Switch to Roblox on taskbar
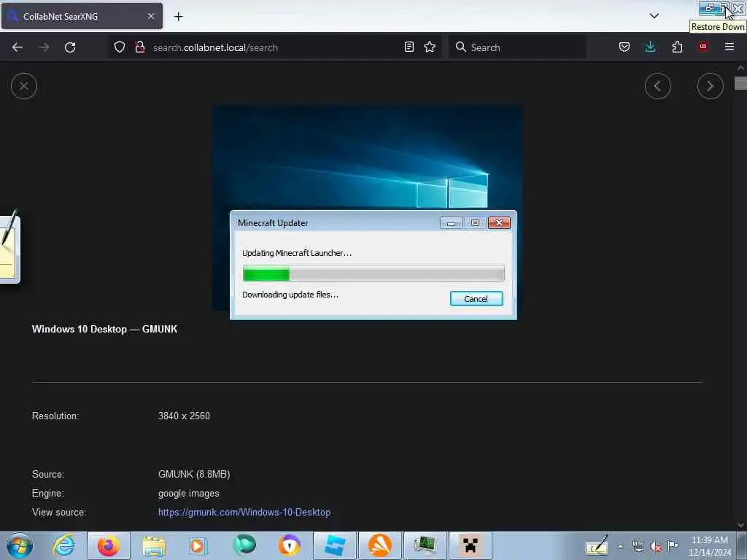 click(334, 545)
